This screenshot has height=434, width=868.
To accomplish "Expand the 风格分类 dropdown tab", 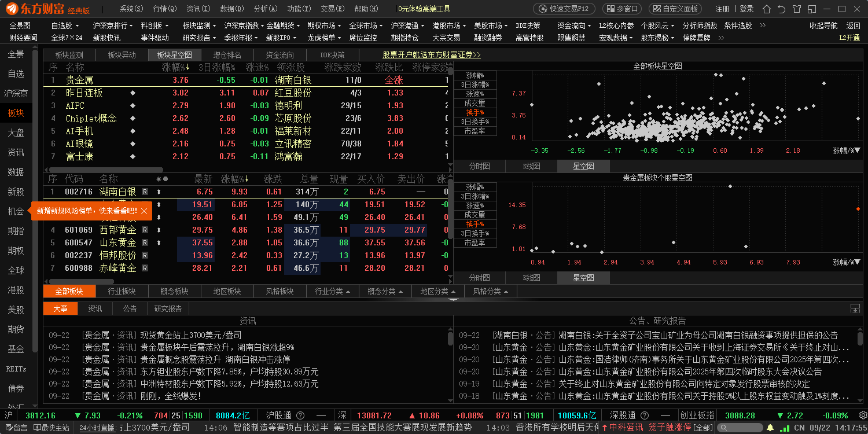I will tap(490, 291).
